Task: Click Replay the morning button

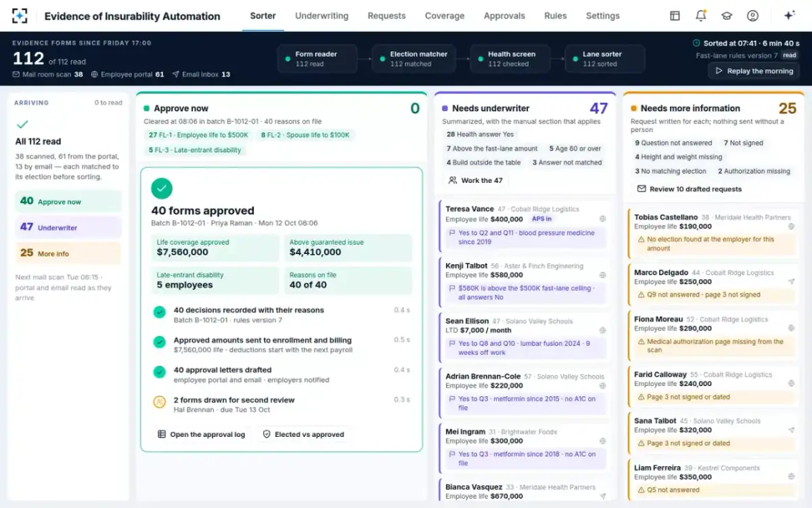Action: click(754, 71)
